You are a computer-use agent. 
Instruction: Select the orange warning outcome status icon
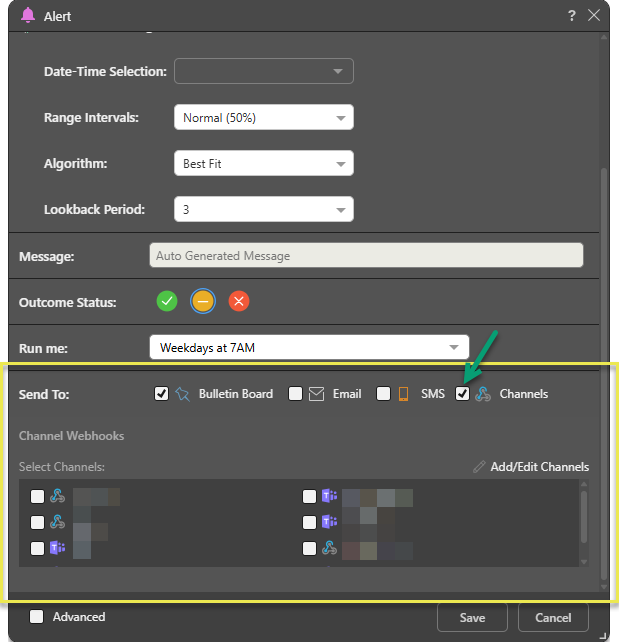(203, 301)
